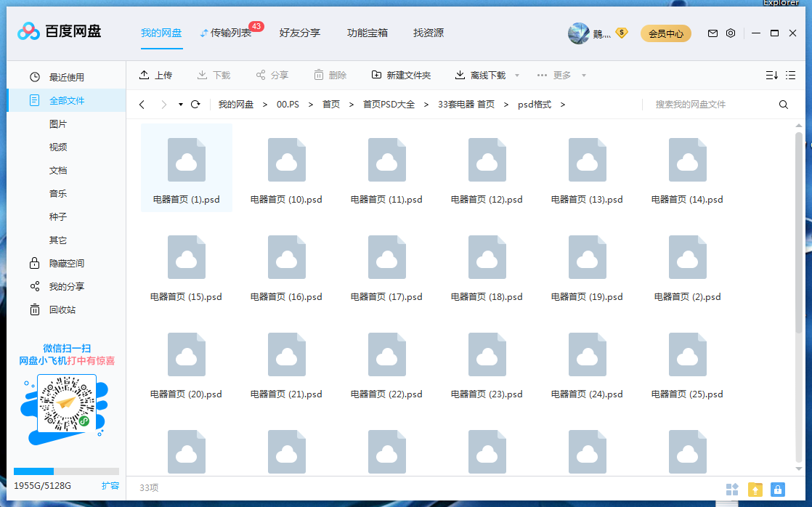Open 隐藏空间 hidden space

66,263
